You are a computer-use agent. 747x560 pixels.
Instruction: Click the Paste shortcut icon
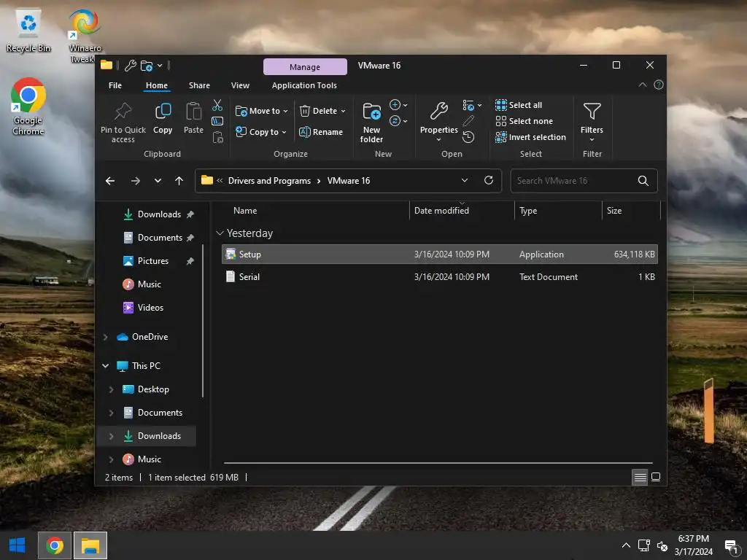pyautogui.click(x=217, y=137)
